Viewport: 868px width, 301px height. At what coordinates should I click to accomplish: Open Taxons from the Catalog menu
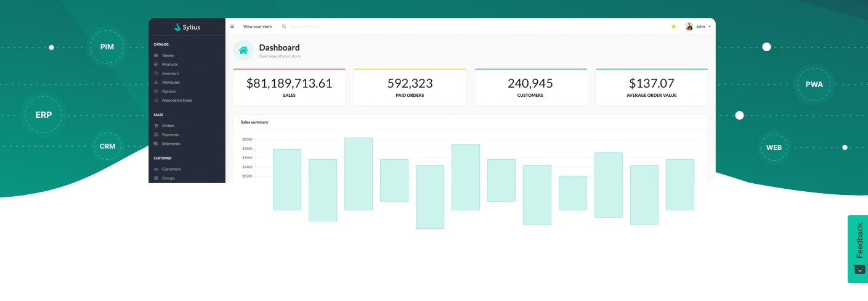(x=168, y=56)
